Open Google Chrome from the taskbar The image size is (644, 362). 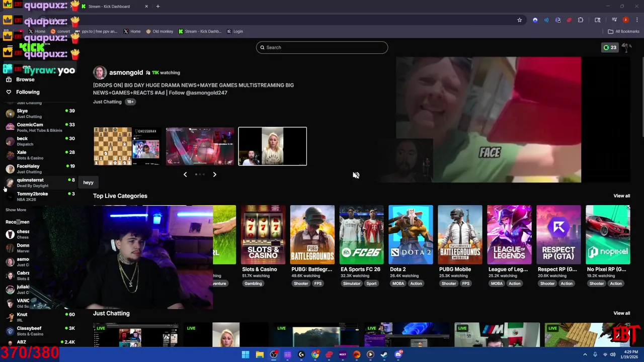(315, 354)
